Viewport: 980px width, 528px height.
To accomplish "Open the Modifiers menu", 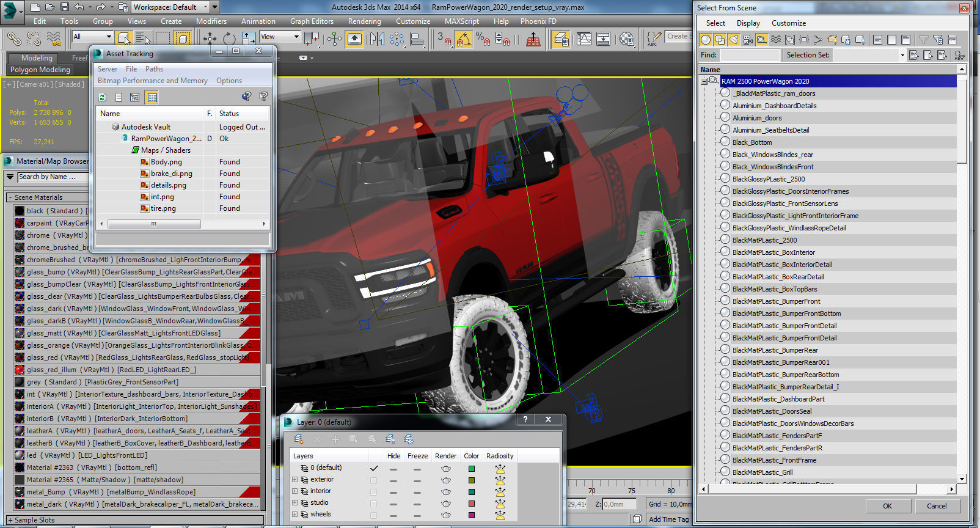I will pyautogui.click(x=211, y=21).
